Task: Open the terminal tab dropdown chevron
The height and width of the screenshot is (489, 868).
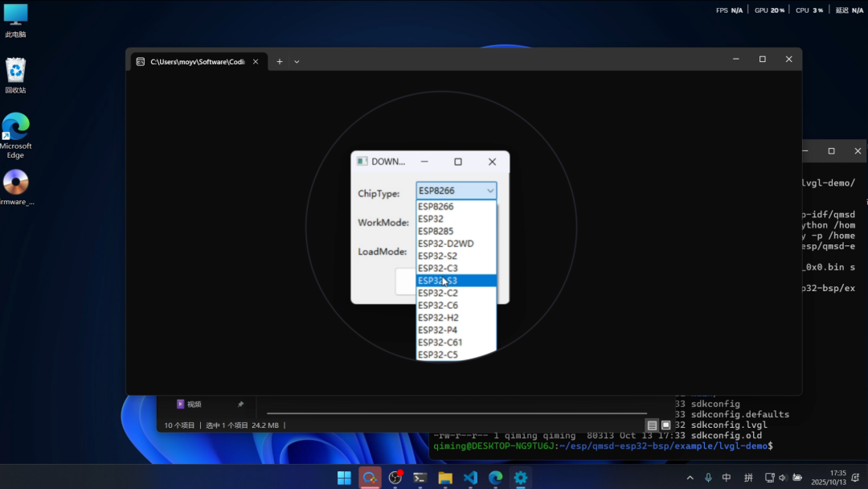Action: point(297,61)
